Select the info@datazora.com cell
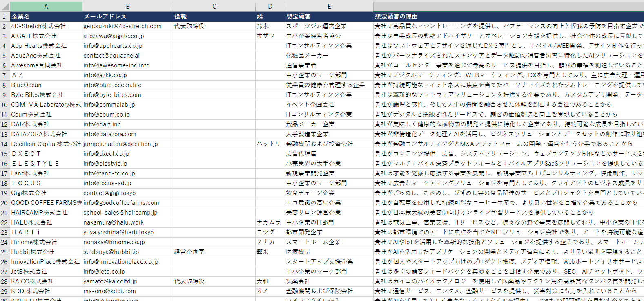 pyautogui.click(x=128, y=134)
